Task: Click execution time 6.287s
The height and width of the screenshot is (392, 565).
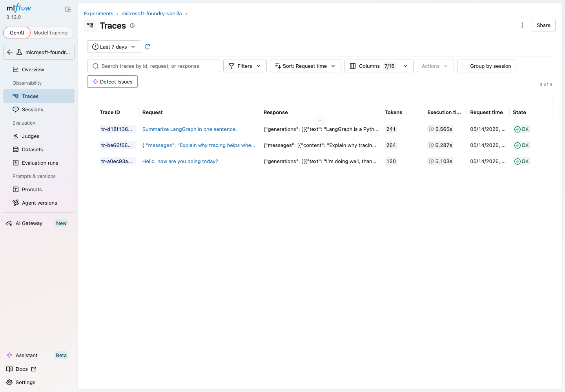Action: [x=441, y=145]
